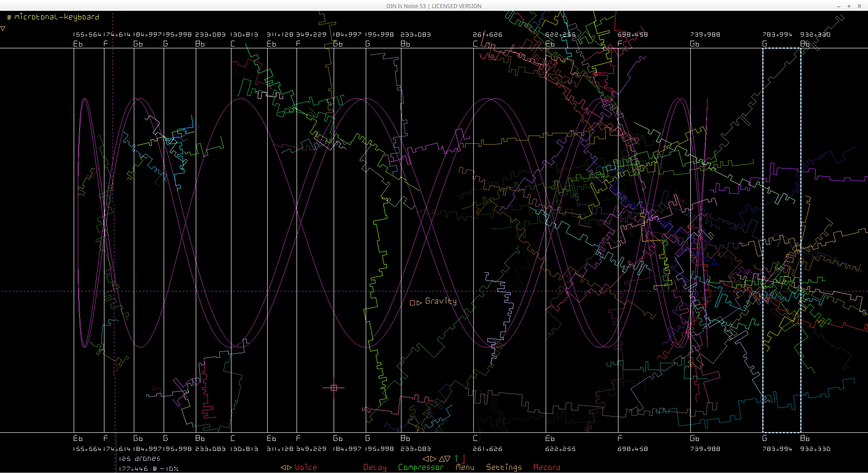The image size is (868, 473).
Task: Minimize the DIN Is Noise window
Action: 839,6
